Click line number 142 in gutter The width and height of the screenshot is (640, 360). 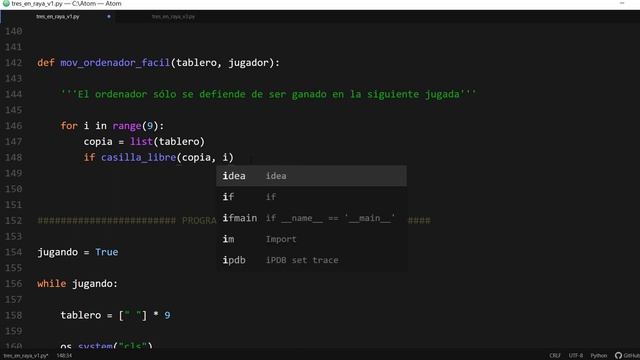[x=13, y=63]
